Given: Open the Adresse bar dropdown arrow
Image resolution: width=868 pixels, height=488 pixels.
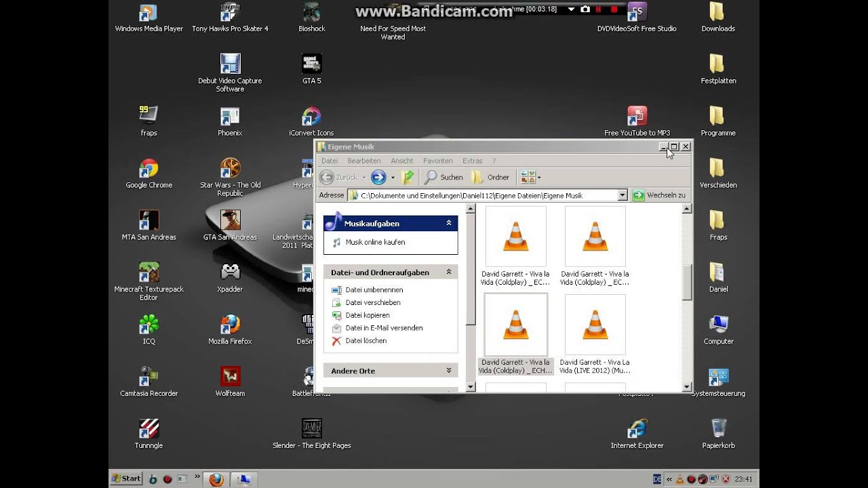Looking at the screenshot, I should click(623, 195).
